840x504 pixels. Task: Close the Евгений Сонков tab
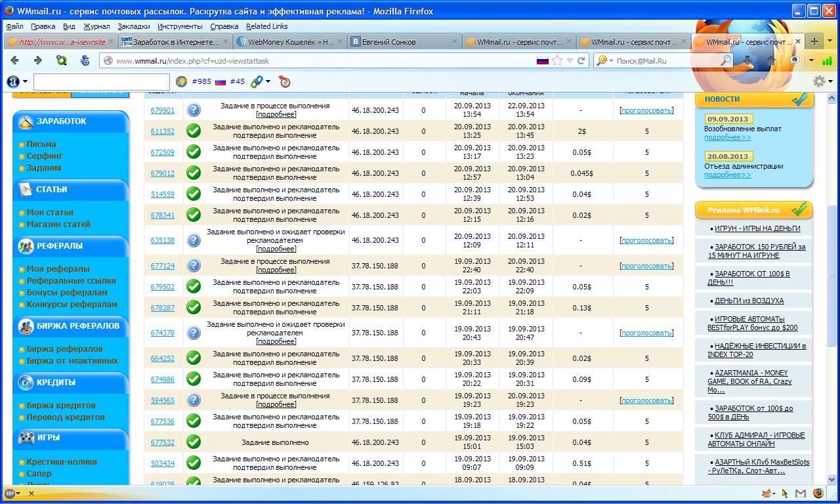click(453, 41)
